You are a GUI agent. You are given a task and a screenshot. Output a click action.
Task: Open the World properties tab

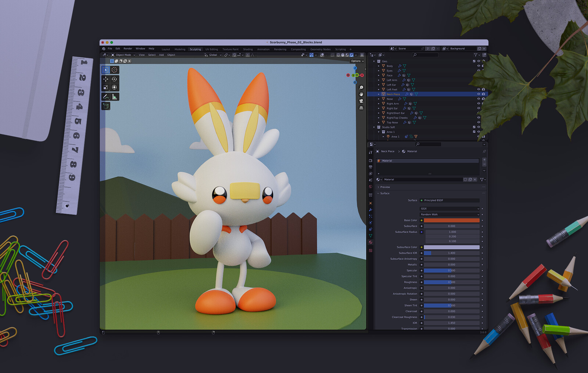(370, 187)
